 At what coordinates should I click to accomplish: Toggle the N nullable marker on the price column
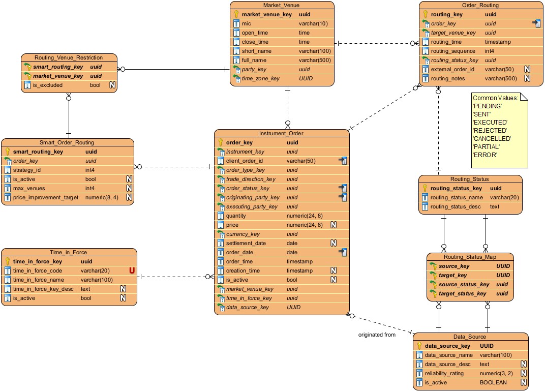333,225
